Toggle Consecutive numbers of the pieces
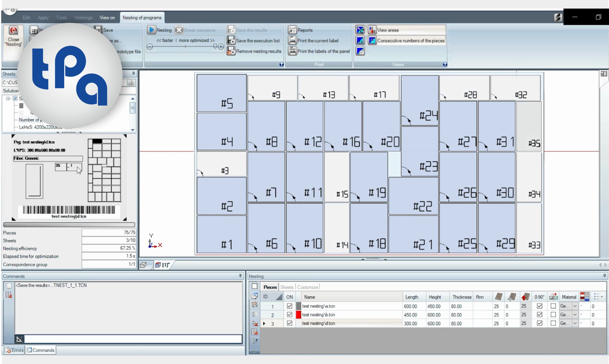The image size is (609, 364). click(x=372, y=40)
